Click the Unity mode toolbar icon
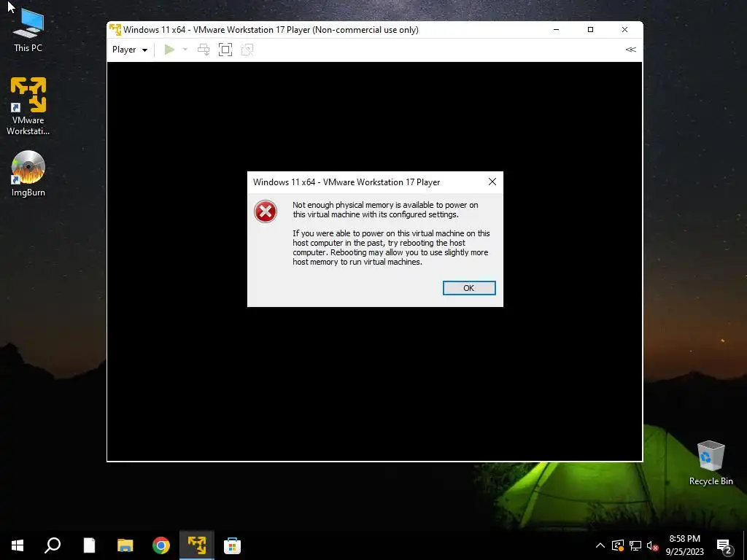The image size is (747, 560). pos(247,50)
